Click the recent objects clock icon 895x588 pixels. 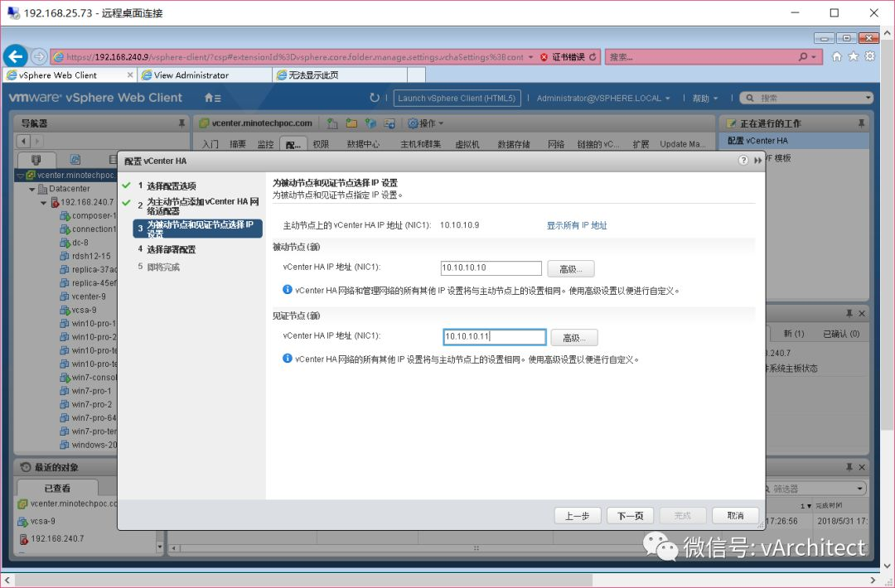[x=26, y=467]
